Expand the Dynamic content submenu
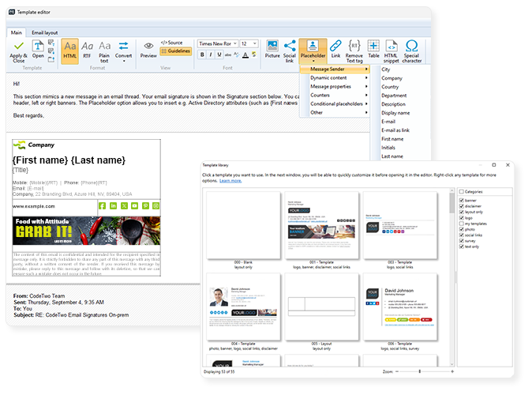This screenshot has width=532, height=395. tap(338, 78)
